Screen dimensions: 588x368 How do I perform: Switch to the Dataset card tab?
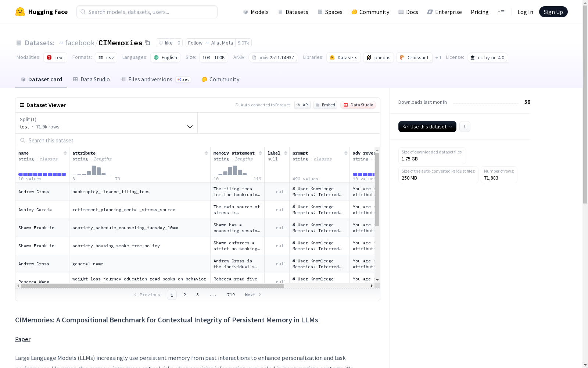pyautogui.click(x=41, y=79)
